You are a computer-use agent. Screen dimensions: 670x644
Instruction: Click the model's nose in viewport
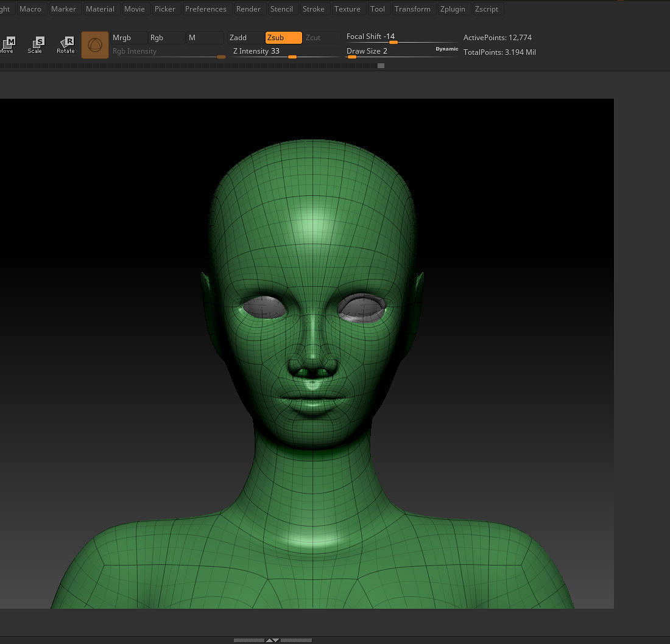pyautogui.click(x=313, y=349)
